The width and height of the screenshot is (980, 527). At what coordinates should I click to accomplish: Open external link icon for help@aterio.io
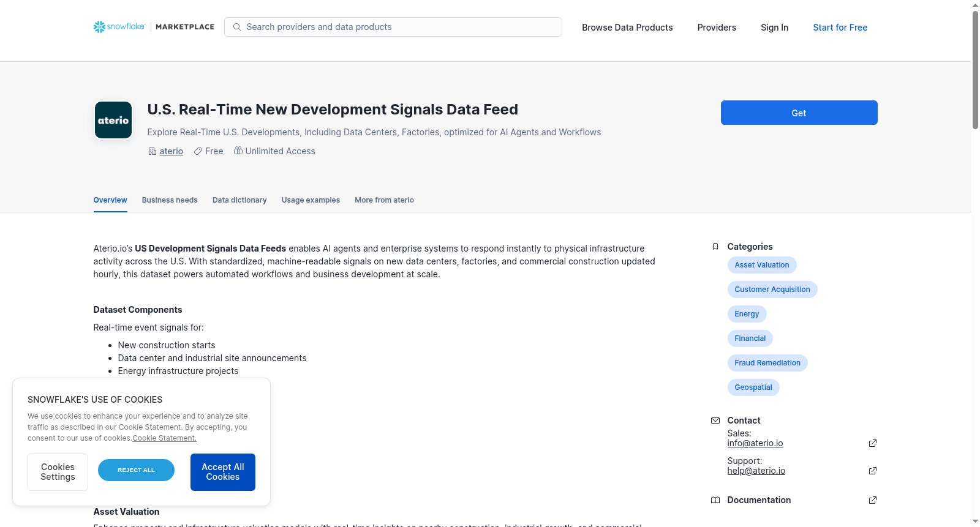(x=873, y=471)
